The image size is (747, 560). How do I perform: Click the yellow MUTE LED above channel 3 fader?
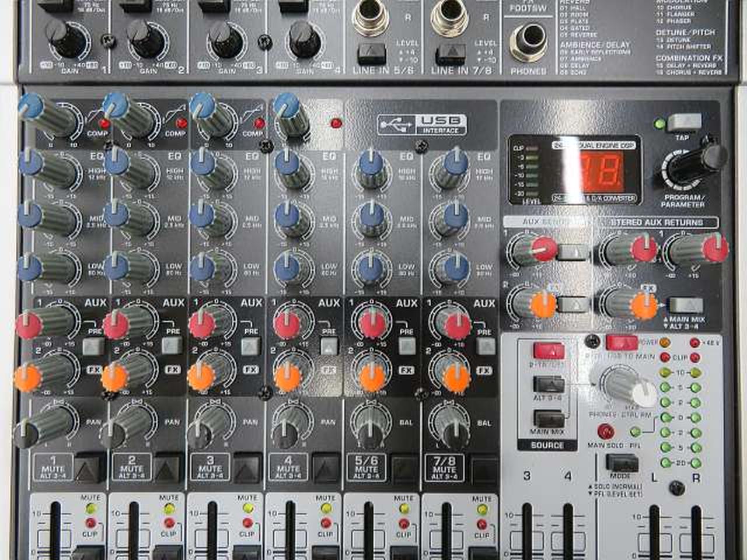(247, 509)
